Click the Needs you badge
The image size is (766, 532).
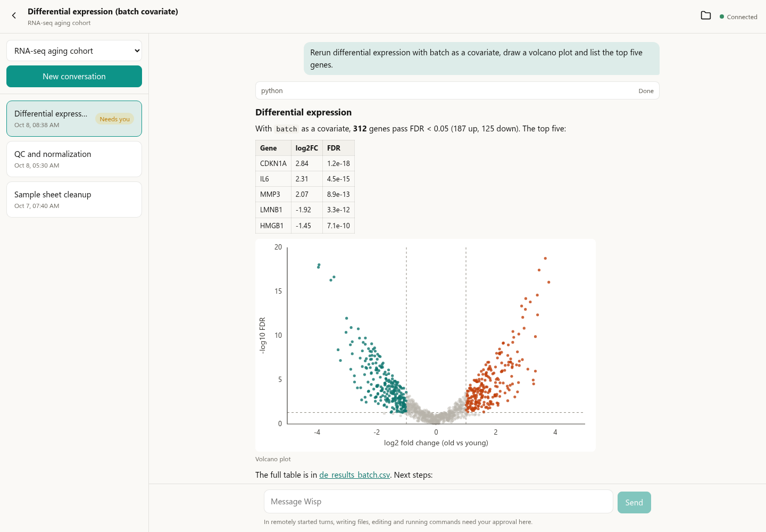pyautogui.click(x=114, y=119)
